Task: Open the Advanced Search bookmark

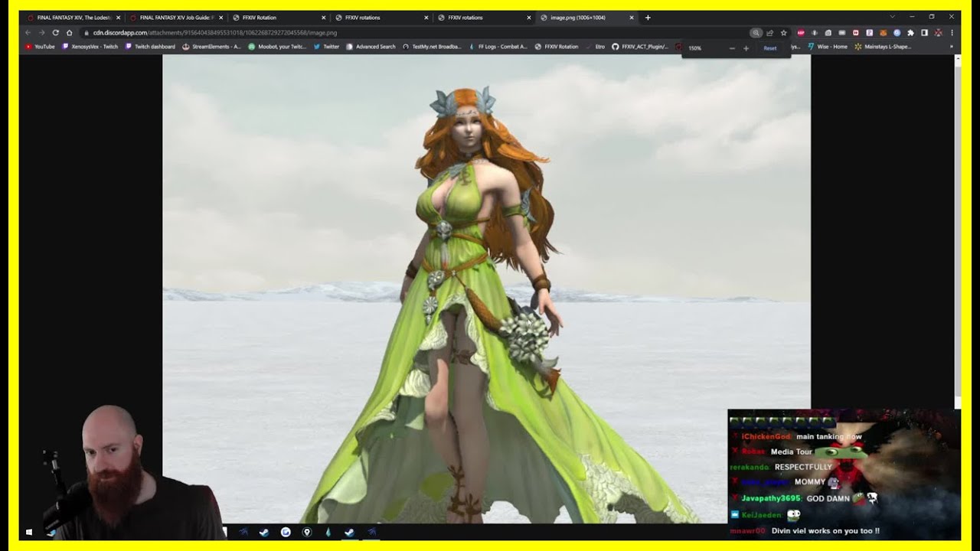Action: [x=371, y=47]
